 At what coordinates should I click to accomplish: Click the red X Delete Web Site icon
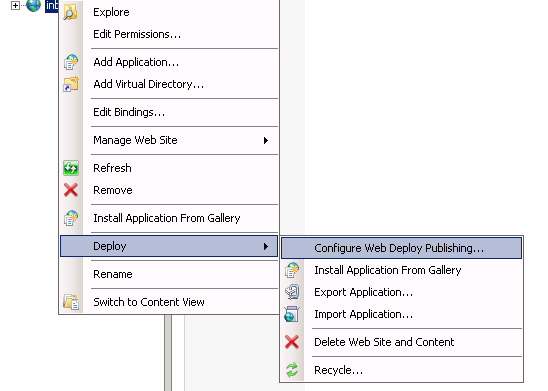[292, 342]
